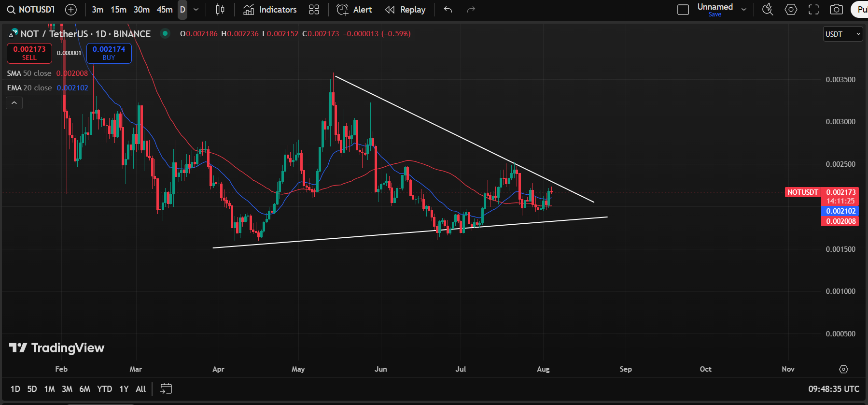Set range to 1Y

click(x=124, y=389)
